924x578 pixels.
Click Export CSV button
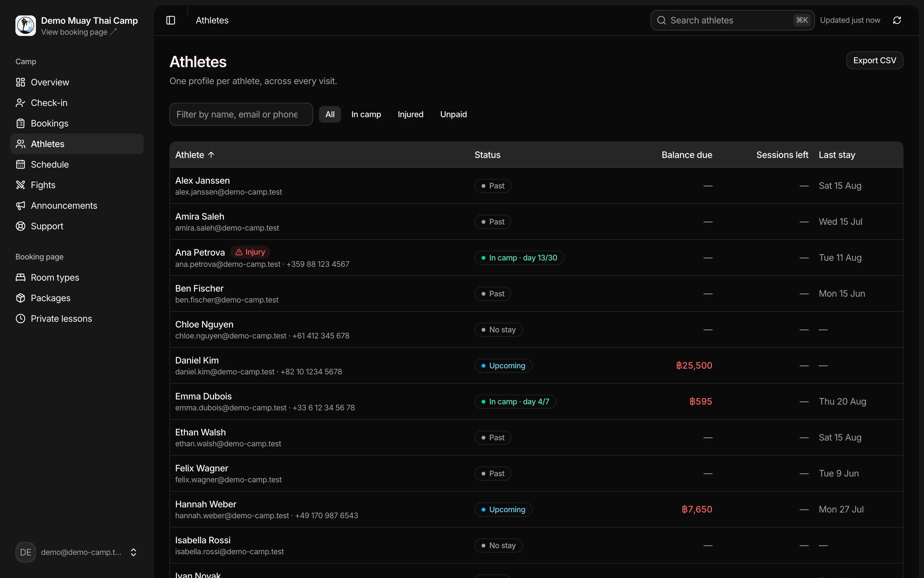[x=874, y=60]
